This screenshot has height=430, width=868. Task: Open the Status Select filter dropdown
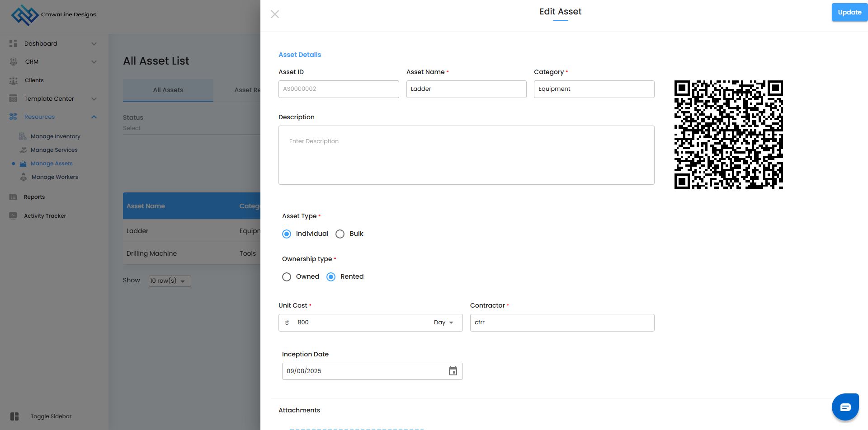192,128
